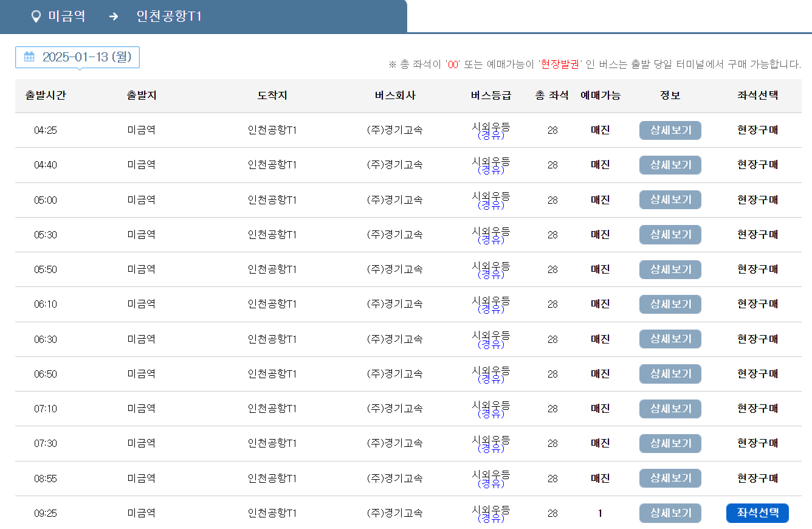
Task: Open details for the 05:30 departure
Action: click(x=670, y=235)
